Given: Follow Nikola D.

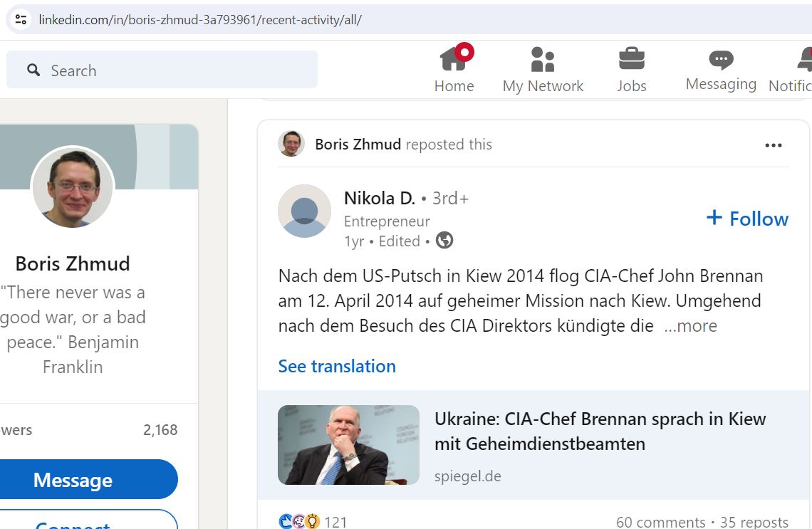Looking at the screenshot, I should tap(747, 219).
